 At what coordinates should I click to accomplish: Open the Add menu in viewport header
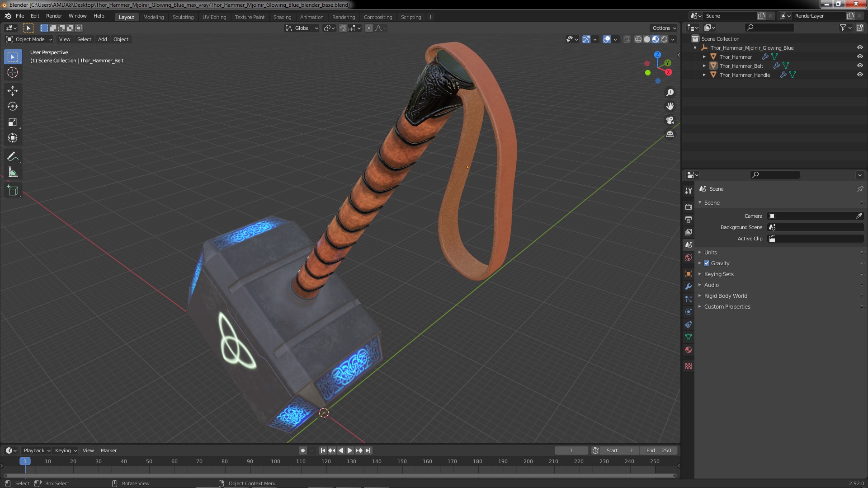[x=103, y=39]
